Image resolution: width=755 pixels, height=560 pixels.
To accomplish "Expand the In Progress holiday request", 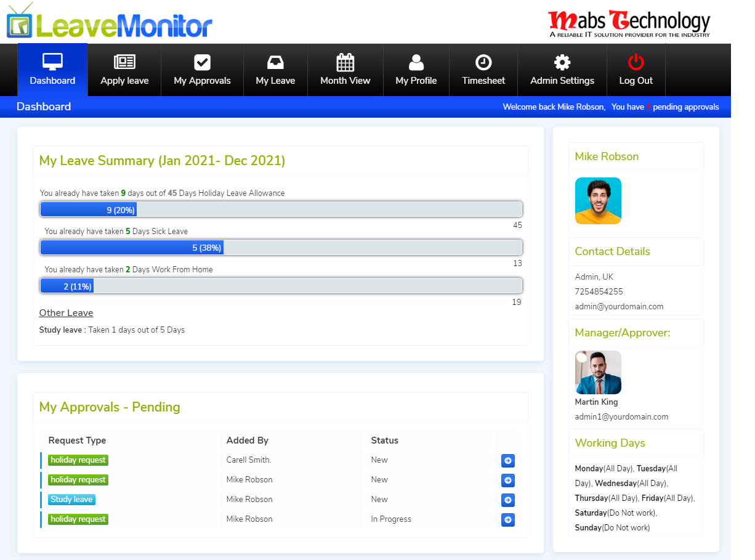I will tap(507, 519).
